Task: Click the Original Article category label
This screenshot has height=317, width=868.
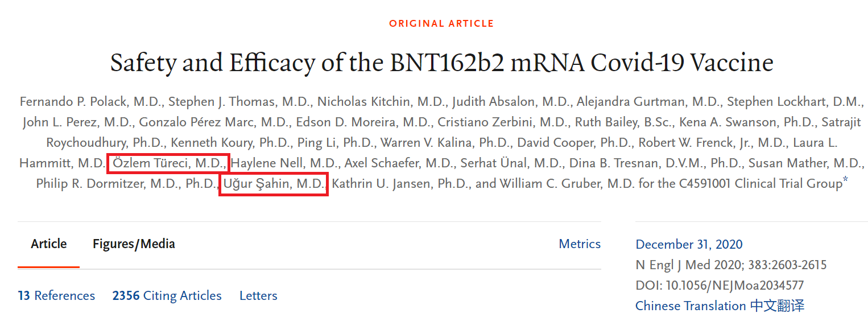Action: (x=441, y=24)
